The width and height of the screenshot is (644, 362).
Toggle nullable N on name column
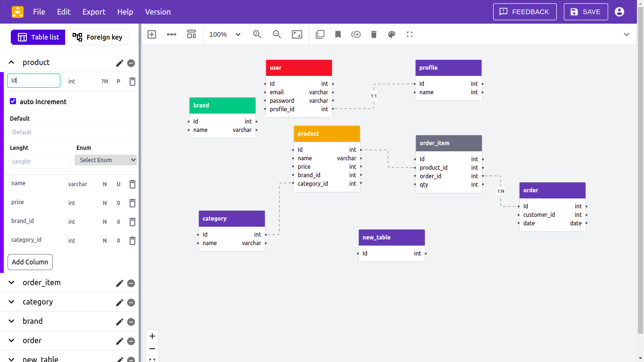click(105, 184)
